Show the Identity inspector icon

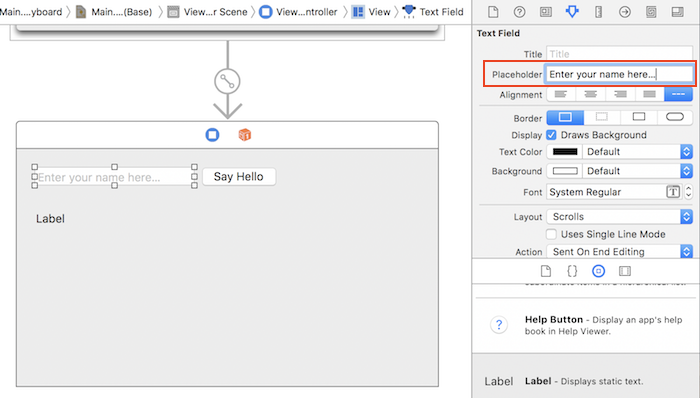pos(546,12)
